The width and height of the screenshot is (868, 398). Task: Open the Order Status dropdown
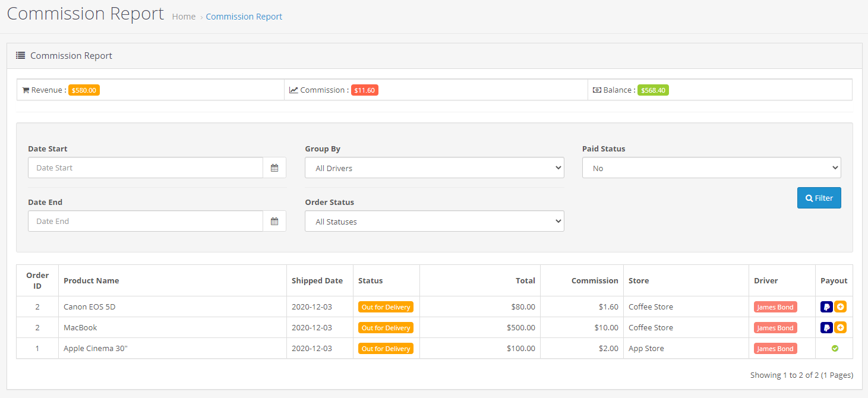click(x=434, y=222)
